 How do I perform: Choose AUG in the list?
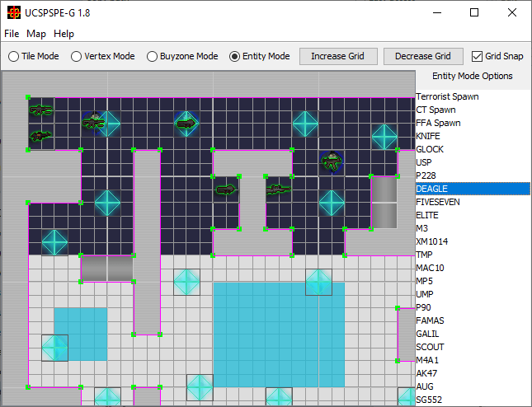coord(473,386)
